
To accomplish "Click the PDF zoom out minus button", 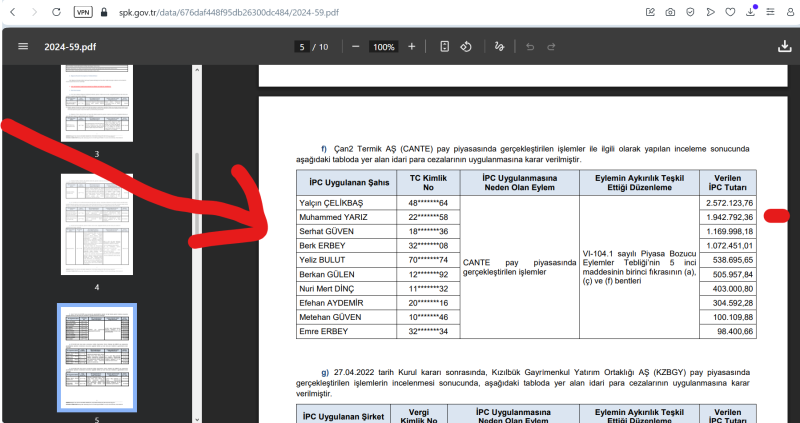I will tap(355, 47).
